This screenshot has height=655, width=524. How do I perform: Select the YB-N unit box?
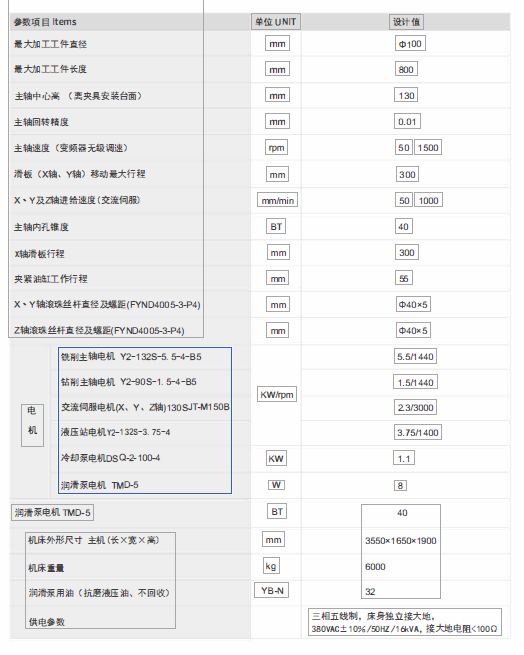pyautogui.click(x=272, y=590)
